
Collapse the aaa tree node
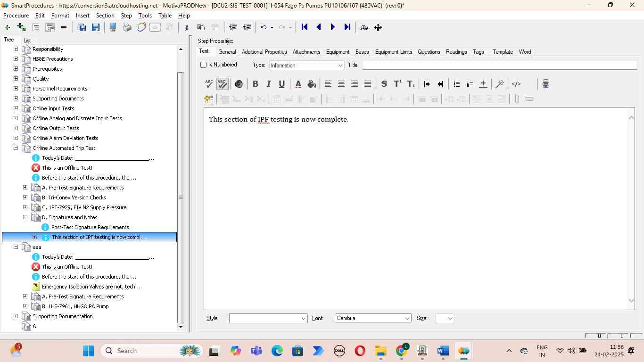coord(16,247)
